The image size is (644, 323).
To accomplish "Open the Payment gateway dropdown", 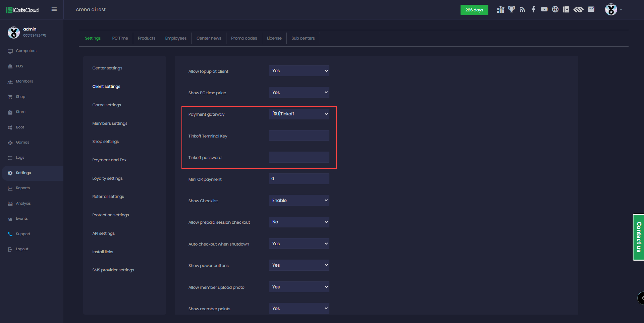I will pos(299,114).
